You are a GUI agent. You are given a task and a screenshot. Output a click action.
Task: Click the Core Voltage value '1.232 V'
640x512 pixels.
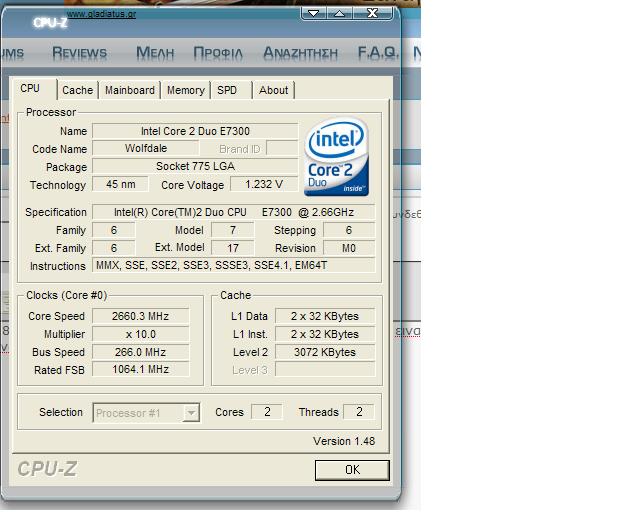(x=264, y=184)
